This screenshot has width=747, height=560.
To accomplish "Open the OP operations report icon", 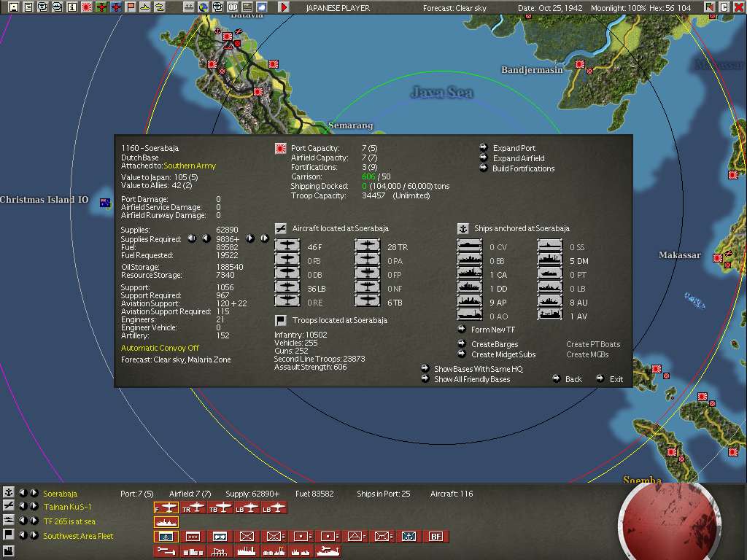I will [x=233, y=7].
